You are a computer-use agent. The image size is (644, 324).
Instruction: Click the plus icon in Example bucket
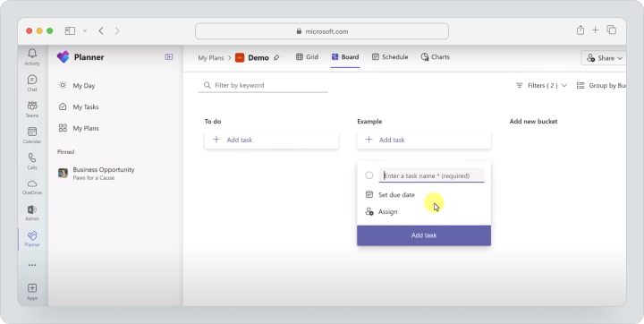click(369, 140)
